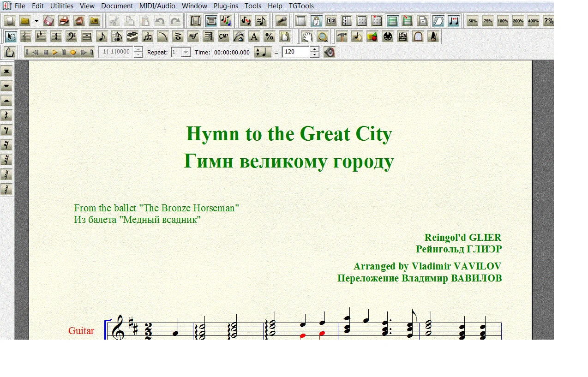Open the Plug-ins menu
Viewport: 588px width, 377px height.
tap(226, 6)
